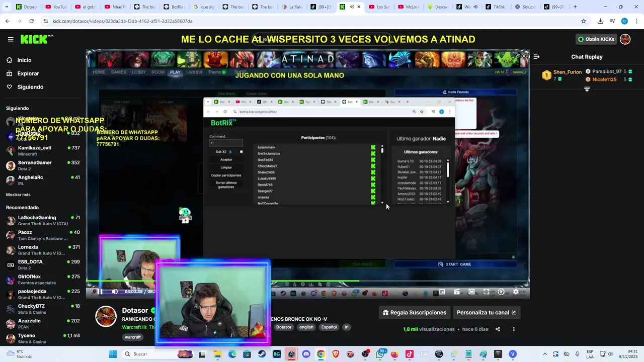Click Obtén KICKs button
This screenshot has width=644, height=362.
click(596, 39)
